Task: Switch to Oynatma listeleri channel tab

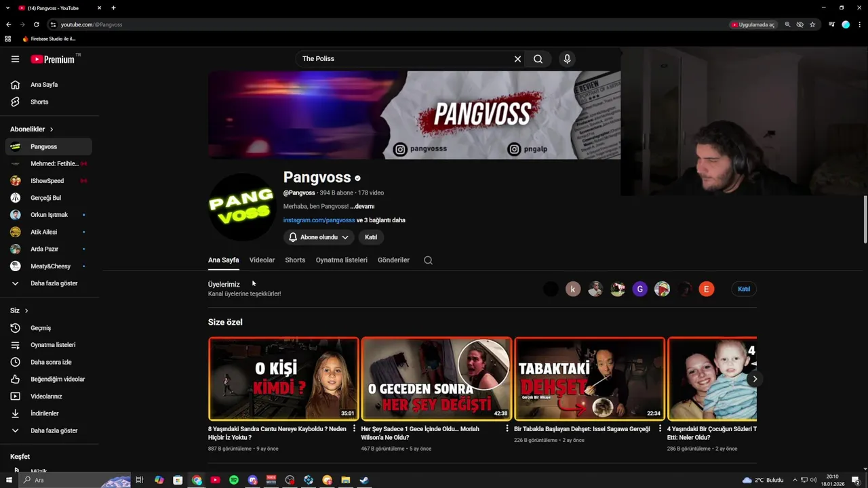Action: click(342, 260)
